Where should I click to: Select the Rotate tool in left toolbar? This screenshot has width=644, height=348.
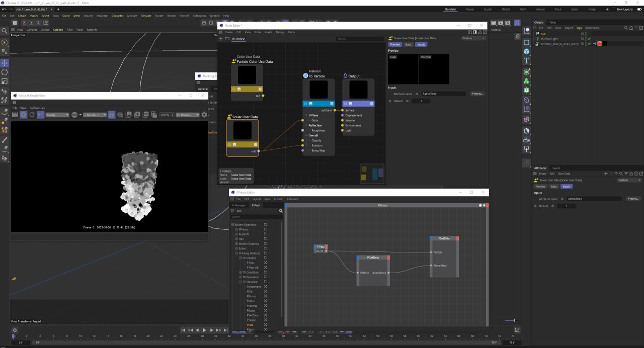tap(5, 72)
